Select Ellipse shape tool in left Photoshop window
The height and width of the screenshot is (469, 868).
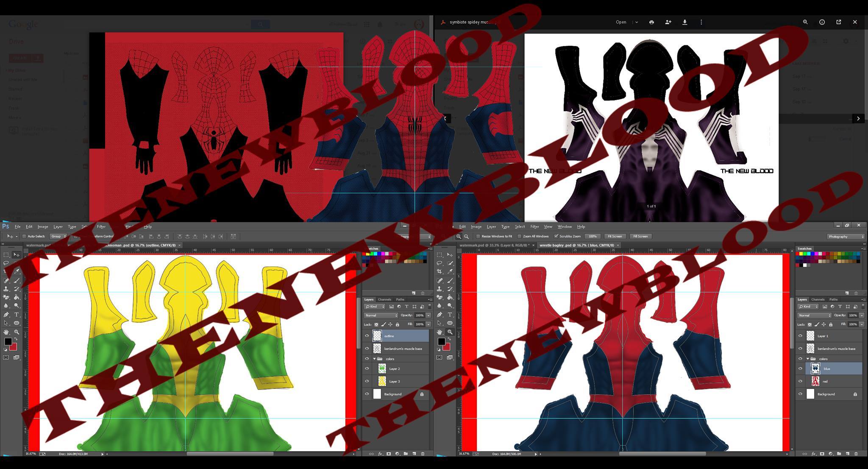click(17, 323)
